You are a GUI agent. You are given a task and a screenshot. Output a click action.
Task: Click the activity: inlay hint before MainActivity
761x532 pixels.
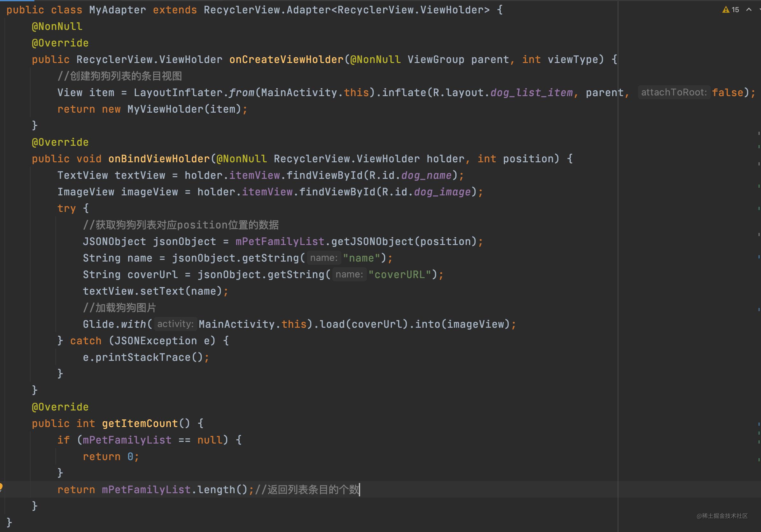tap(175, 324)
